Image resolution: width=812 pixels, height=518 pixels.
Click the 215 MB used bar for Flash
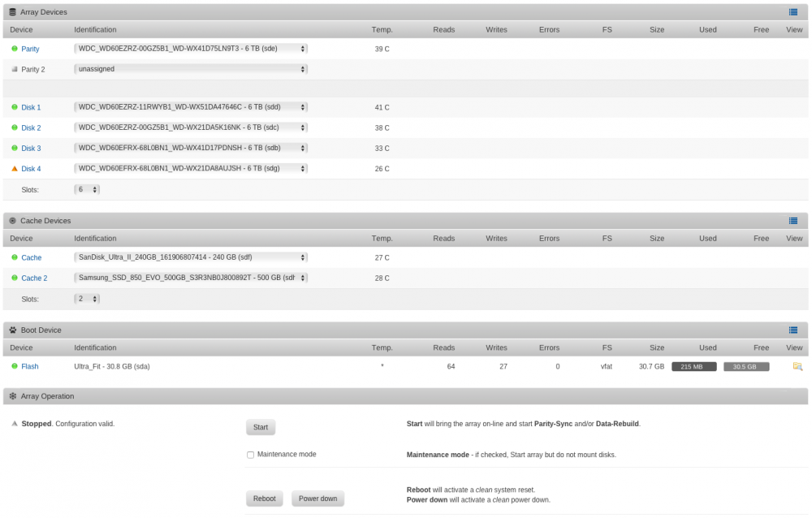694,367
